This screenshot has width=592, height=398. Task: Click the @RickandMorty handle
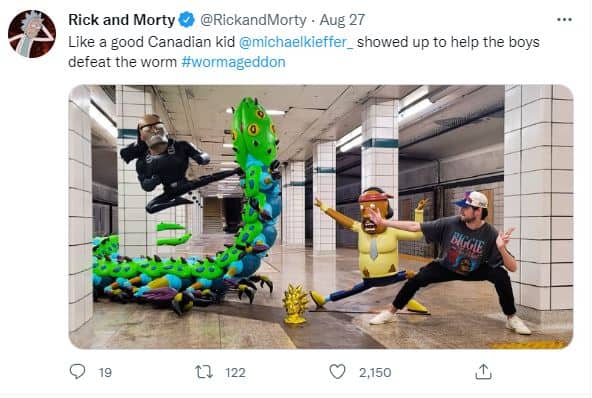253,20
